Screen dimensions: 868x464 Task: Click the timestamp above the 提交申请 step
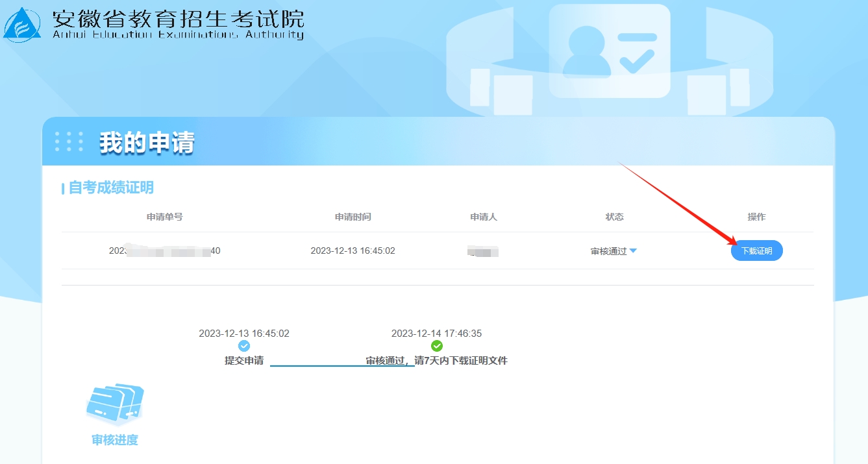[244, 334]
